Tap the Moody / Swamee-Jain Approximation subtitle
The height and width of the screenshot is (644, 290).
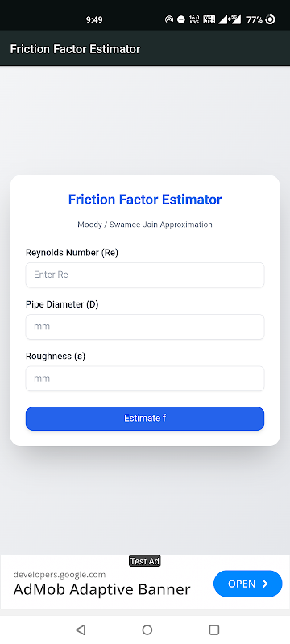(145, 225)
